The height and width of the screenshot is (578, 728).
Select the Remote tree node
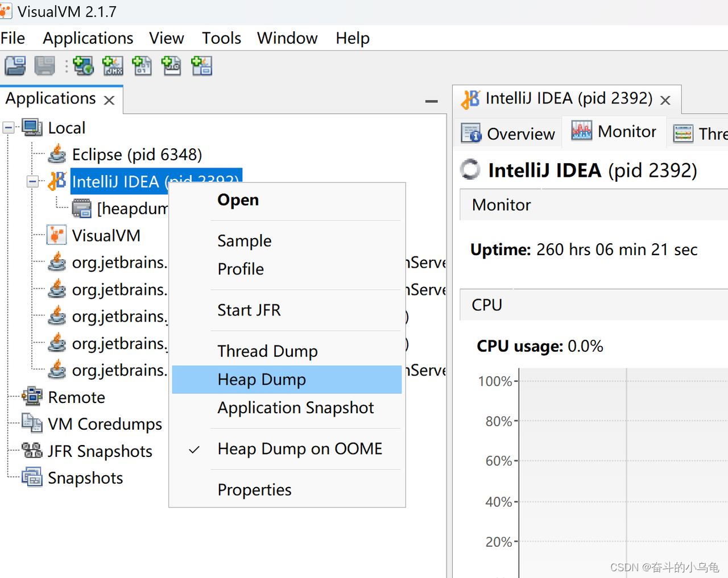77,397
